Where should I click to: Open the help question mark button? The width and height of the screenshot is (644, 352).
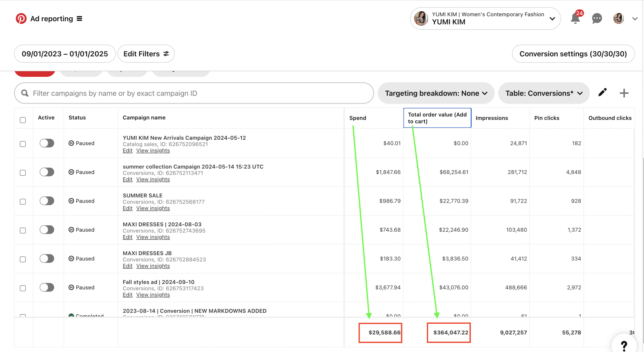[x=624, y=345]
